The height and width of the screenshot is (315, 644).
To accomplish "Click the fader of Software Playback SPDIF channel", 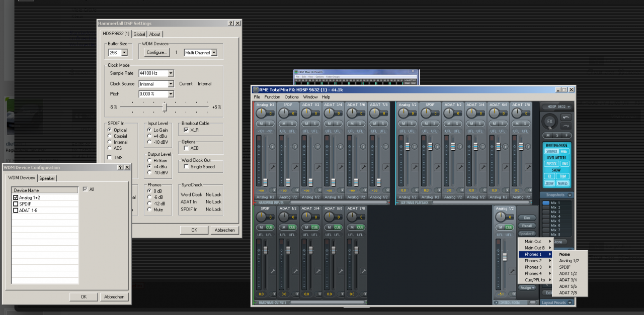I will [430, 146].
